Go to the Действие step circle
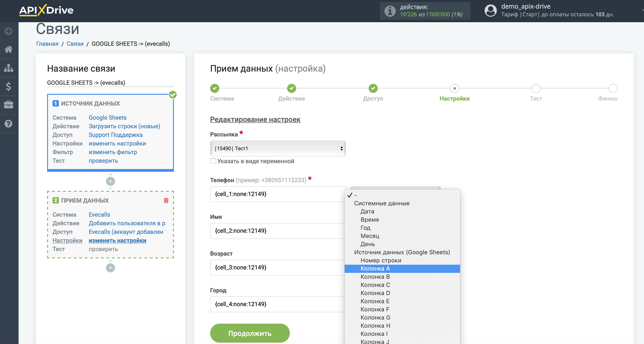This screenshot has width=644, height=344. tap(291, 88)
